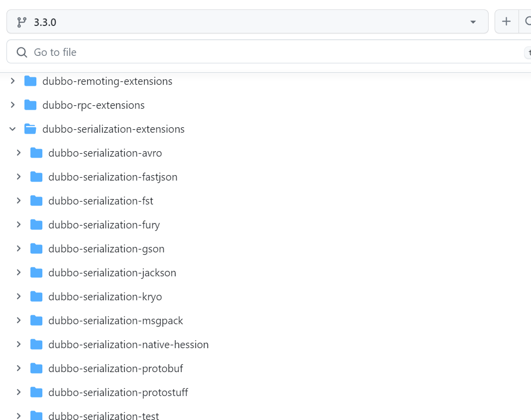Collapse the dubbo-serialization-extensions folder chevron

tap(13, 129)
